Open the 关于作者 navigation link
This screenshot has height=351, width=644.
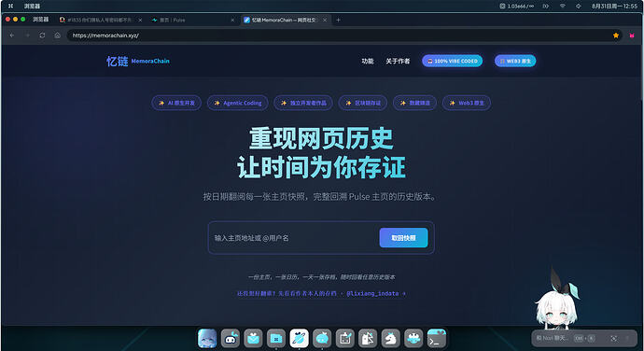tap(398, 61)
